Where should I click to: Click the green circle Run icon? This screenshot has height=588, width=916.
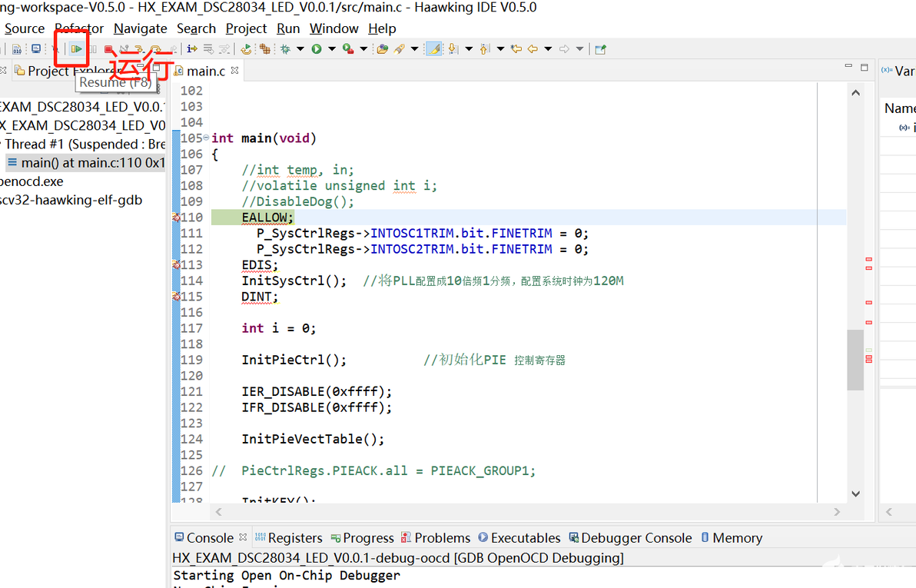click(317, 49)
